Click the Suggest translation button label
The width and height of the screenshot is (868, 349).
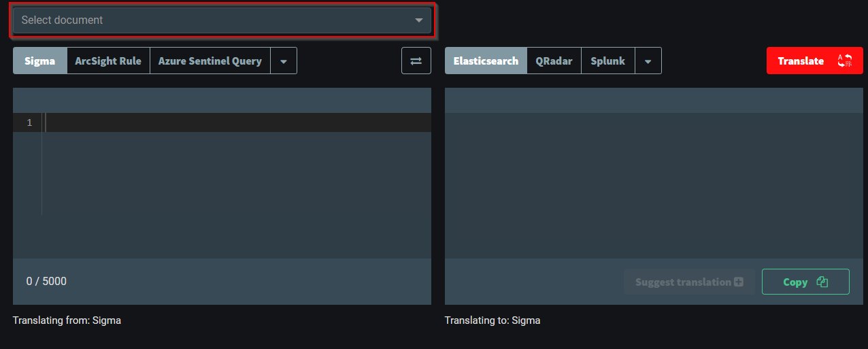point(683,282)
